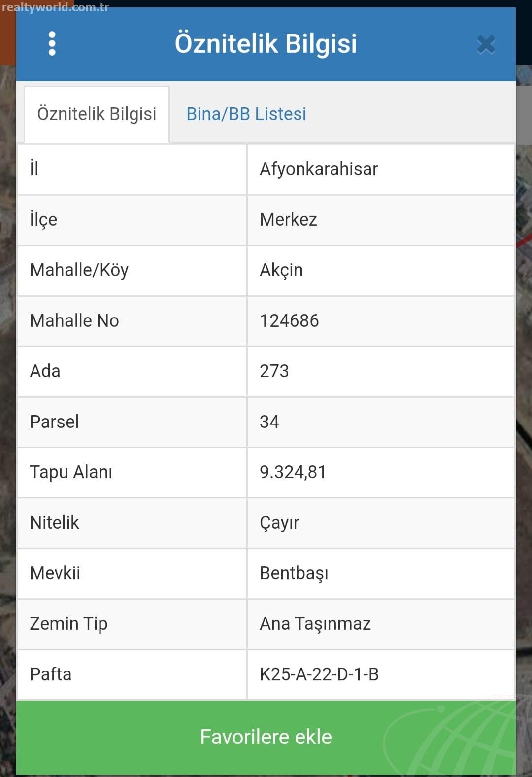Viewport: 532px width, 777px height.
Task: Select the Öznitelik Bilgisi tab
Action: (x=97, y=114)
